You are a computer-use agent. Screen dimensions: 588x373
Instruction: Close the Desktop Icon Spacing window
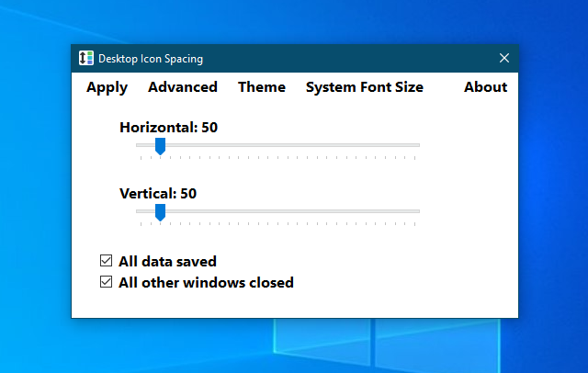[504, 58]
